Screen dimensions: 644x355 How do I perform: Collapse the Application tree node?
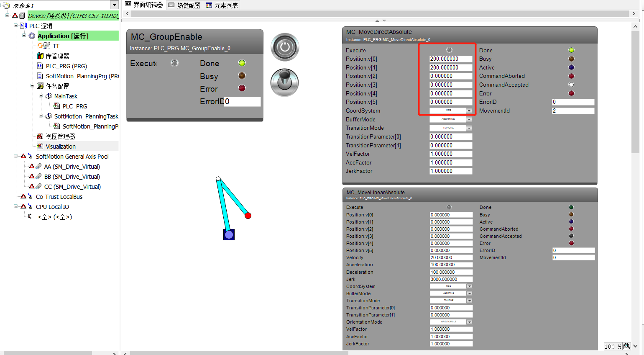point(24,36)
